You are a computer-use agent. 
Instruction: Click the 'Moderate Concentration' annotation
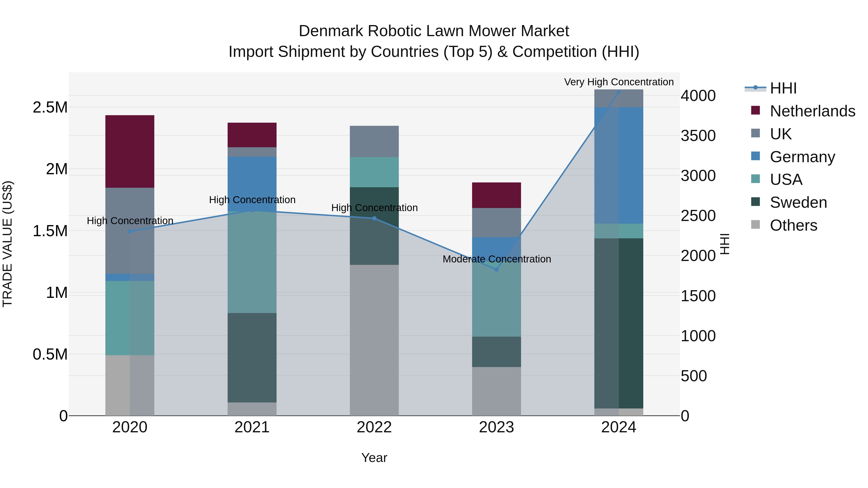(x=497, y=259)
